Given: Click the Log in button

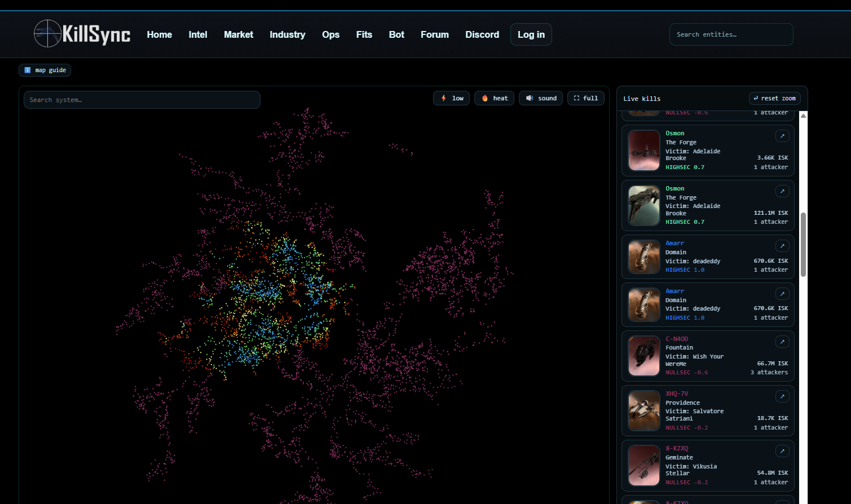Looking at the screenshot, I should click(531, 34).
